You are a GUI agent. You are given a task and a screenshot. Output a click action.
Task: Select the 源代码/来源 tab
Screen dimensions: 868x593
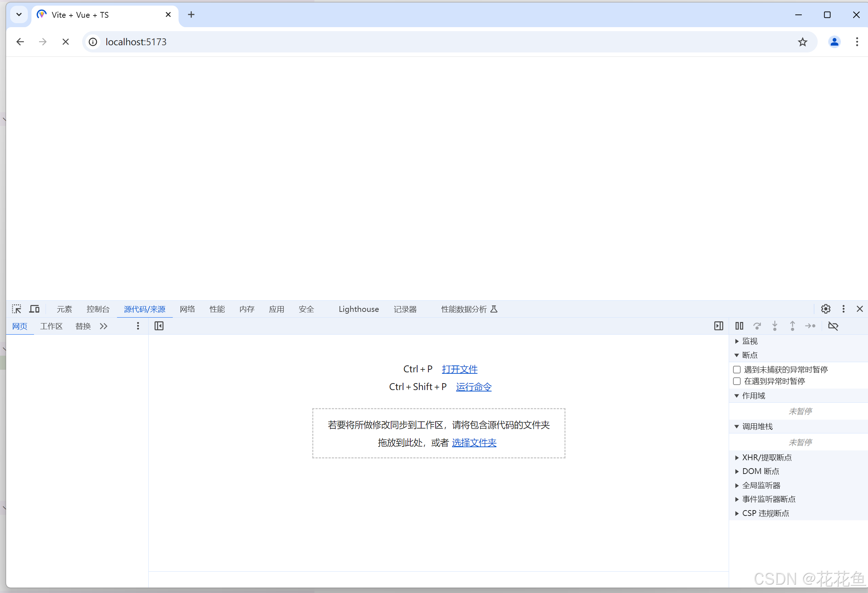coord(144,309)
